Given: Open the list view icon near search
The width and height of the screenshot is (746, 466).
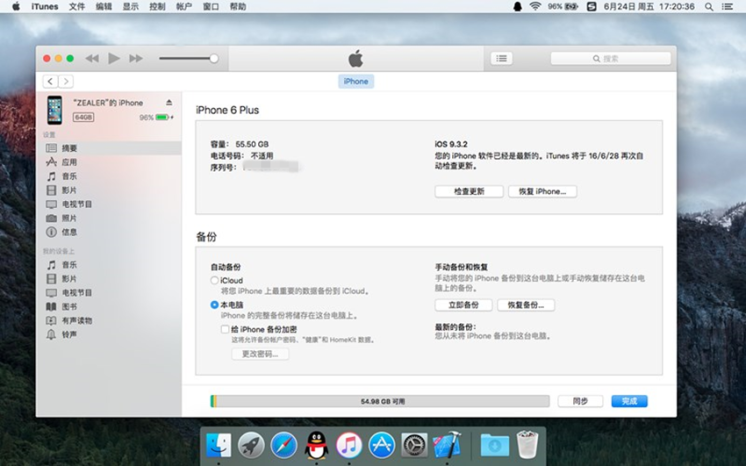Looking at the screenshot, I should 501,59.
